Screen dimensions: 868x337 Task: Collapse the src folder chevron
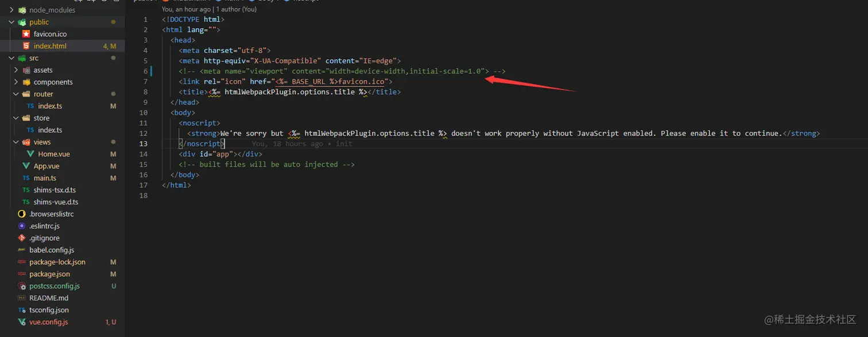(x=11, y=58)
